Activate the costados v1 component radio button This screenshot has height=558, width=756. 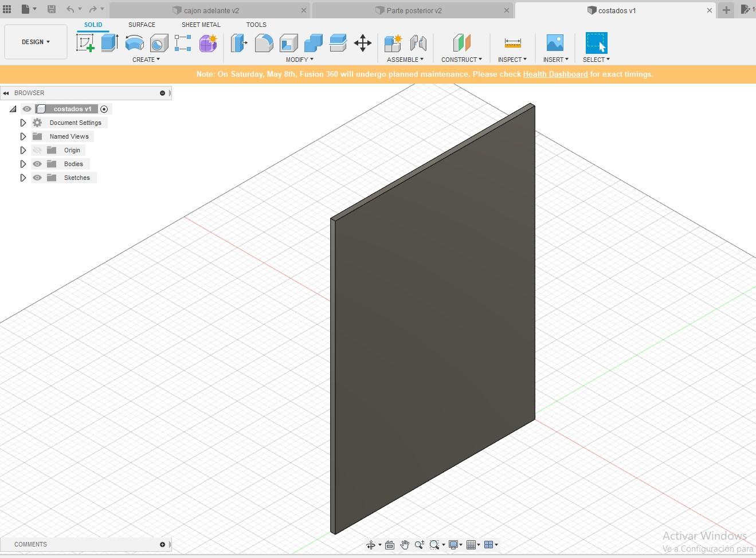point(104,109)
